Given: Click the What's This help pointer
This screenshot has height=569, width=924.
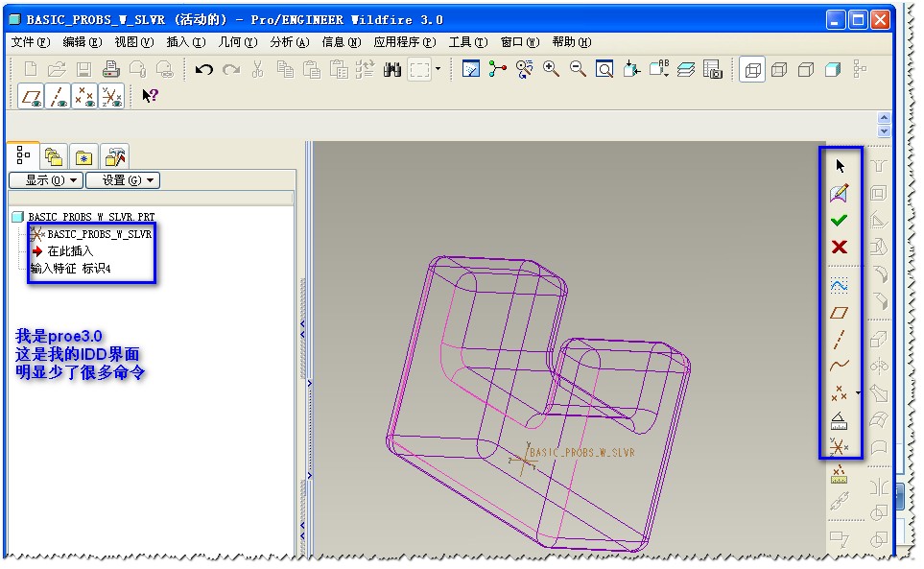Looking at the screenshot, I should (150, 95).
